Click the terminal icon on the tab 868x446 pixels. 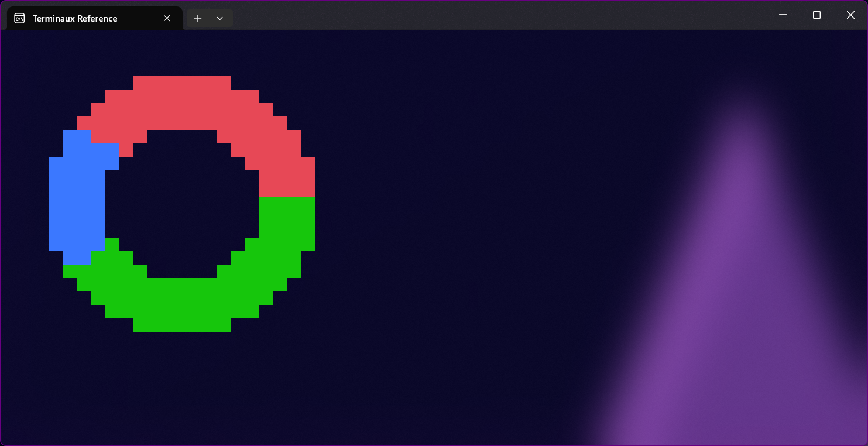click(x=19, y=18)
